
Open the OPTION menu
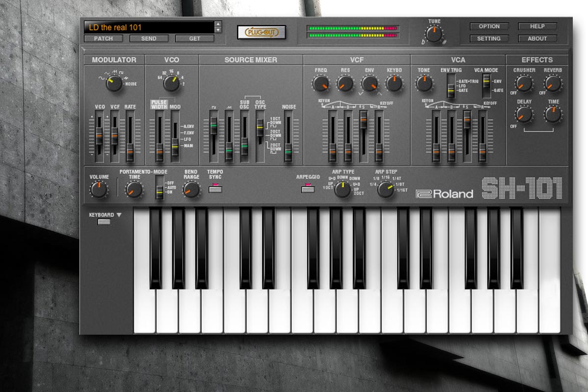pos(490,26)
